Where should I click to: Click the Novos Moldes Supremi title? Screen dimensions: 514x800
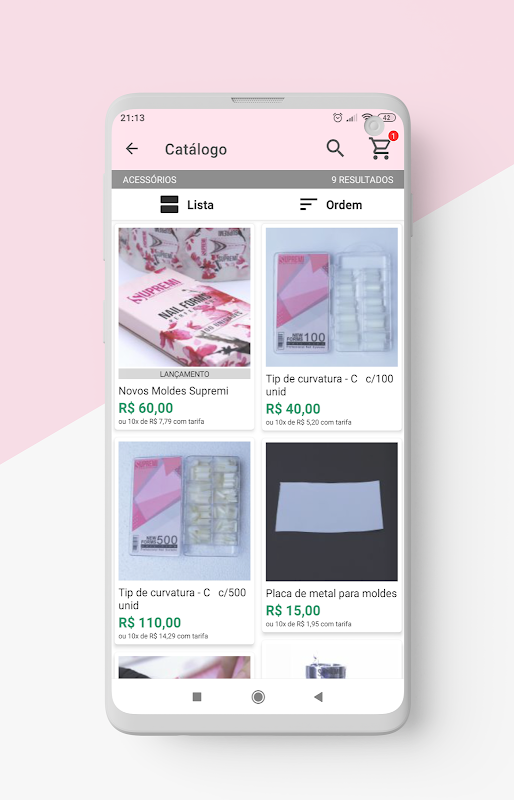pyautogui.click(x=174, y=391)
